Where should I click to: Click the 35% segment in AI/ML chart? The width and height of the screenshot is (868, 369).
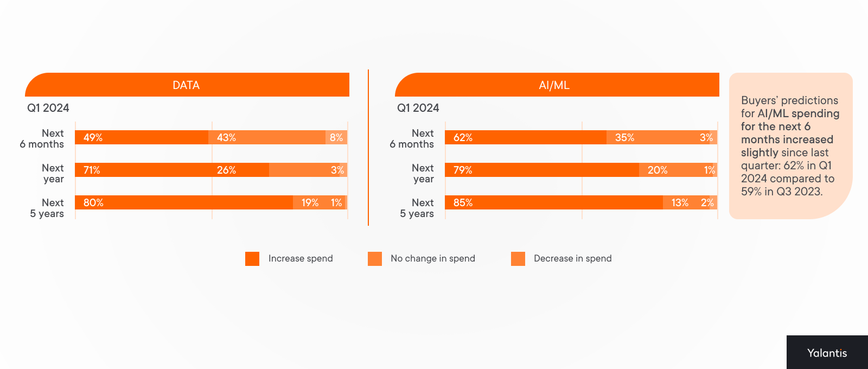pos(658,137)
